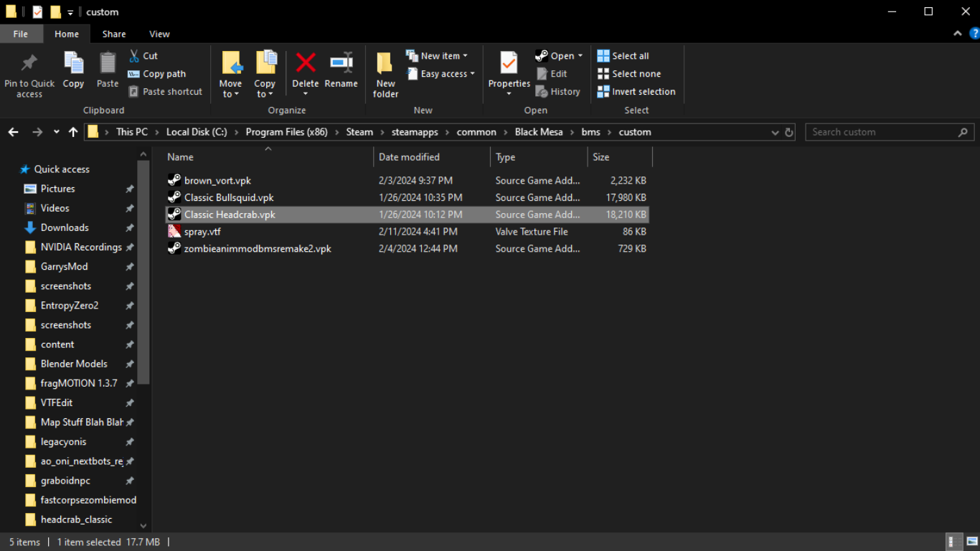Open the VTFEdit pinned folder
The height and width of the screenshot is (551, 980).
pyautogui.click(x=57, y=402)
